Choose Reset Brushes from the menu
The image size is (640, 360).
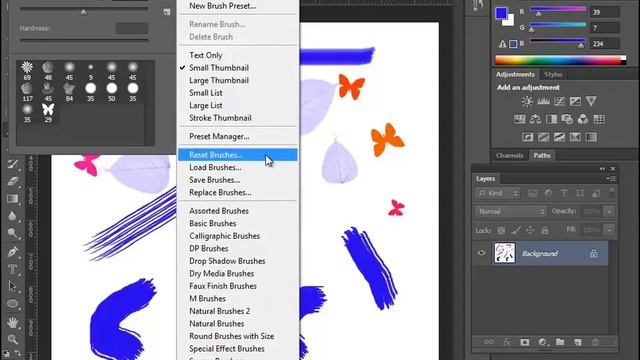[x=238, y=155]
